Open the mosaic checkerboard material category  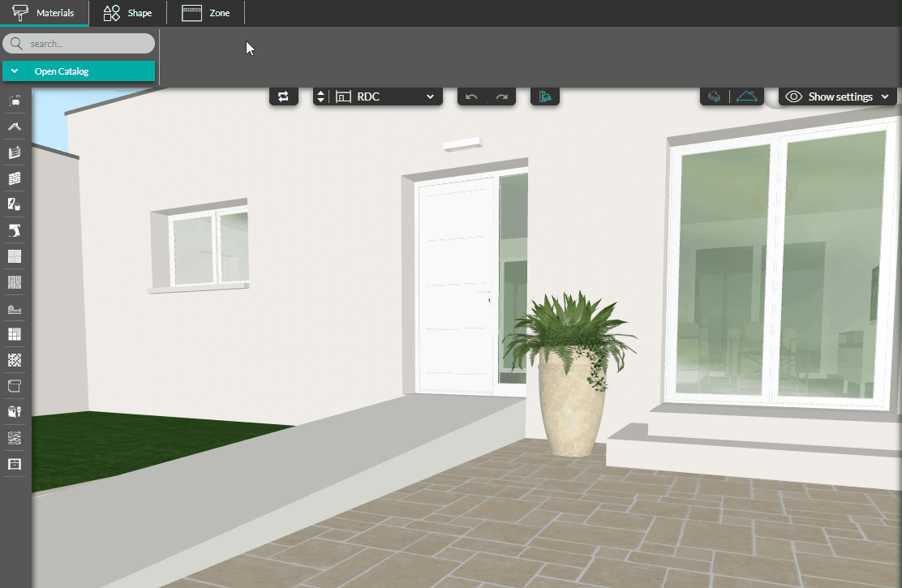tap(15, 360)
